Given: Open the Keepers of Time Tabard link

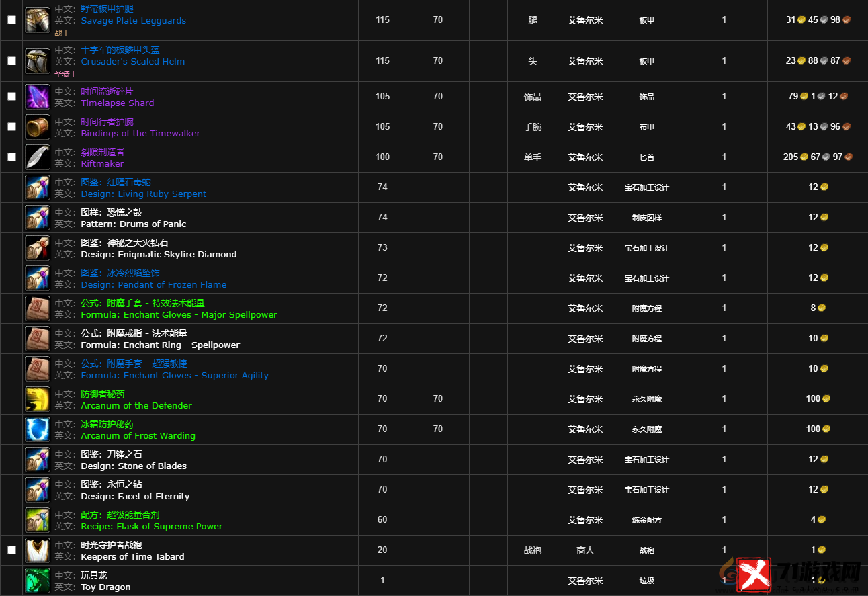Looking at the screenshot, I should [132, 557].
